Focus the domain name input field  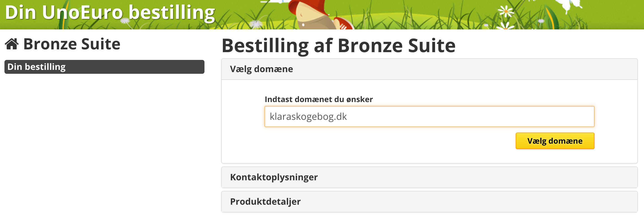pyautogui.click(x=430, y=116)
